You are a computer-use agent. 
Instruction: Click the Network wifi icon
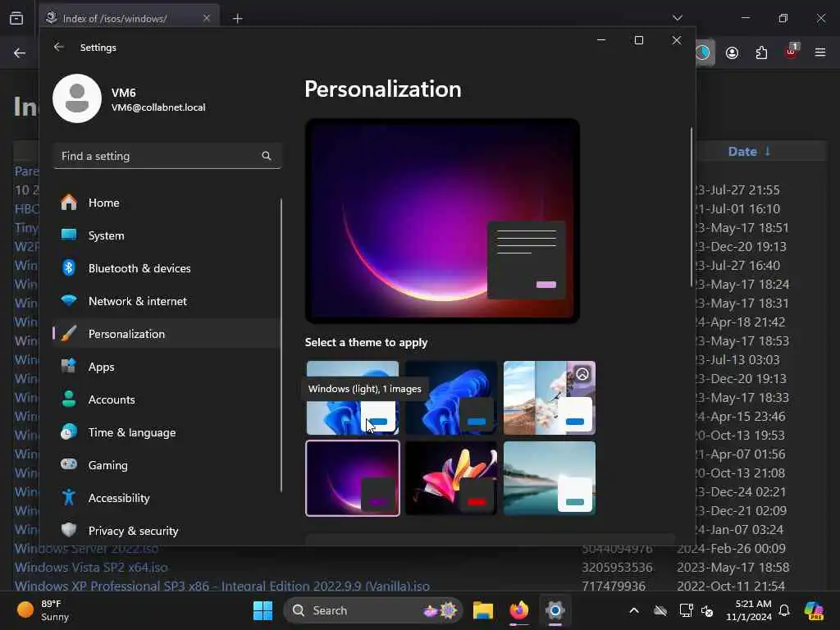[69, 300]
